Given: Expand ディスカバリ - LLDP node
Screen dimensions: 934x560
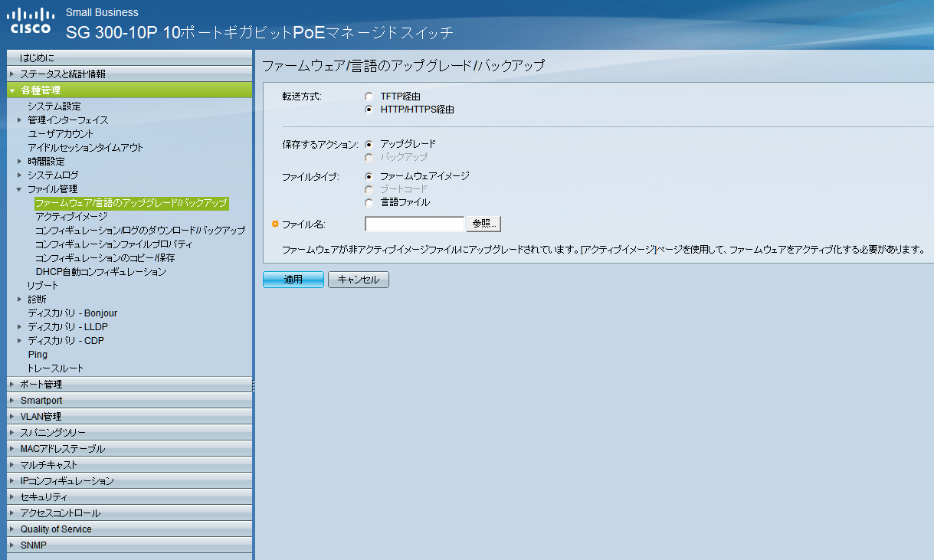Looking at the screenshot, I should [x=20, y=327].
